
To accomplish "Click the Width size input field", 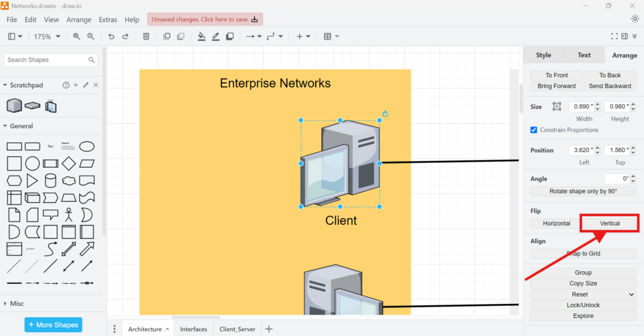I will pyautogui.click(x=582, y=107).
